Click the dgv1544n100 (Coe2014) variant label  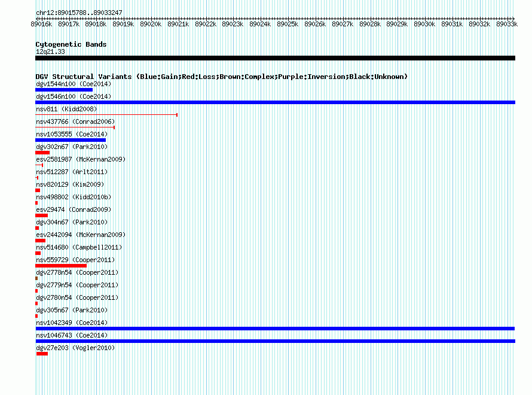[x=74, y=84]
